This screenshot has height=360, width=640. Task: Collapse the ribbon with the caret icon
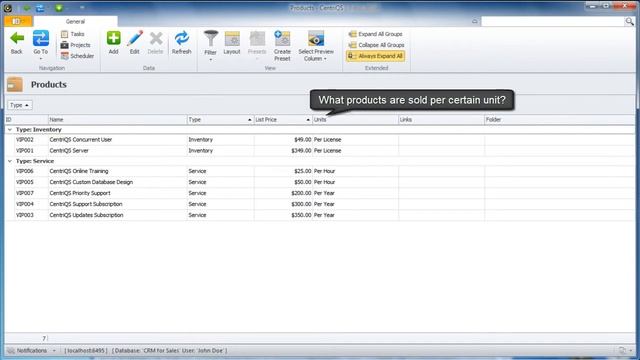pyautogui.click(x=474, y=21)
